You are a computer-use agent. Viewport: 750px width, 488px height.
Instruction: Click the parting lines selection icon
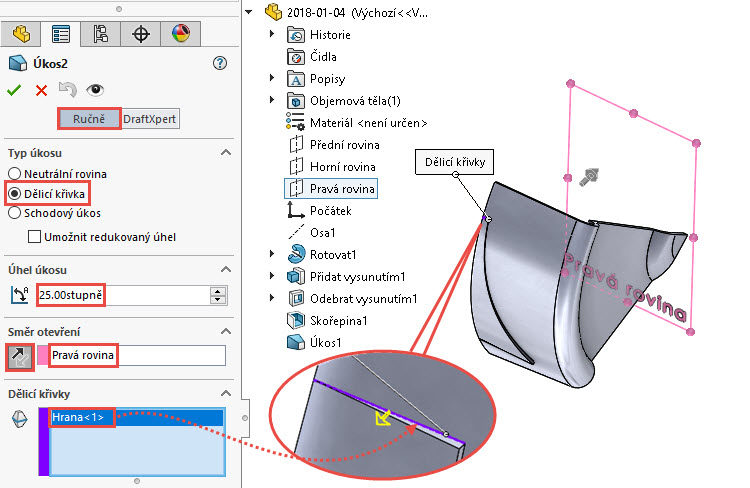tap(19, 419)
